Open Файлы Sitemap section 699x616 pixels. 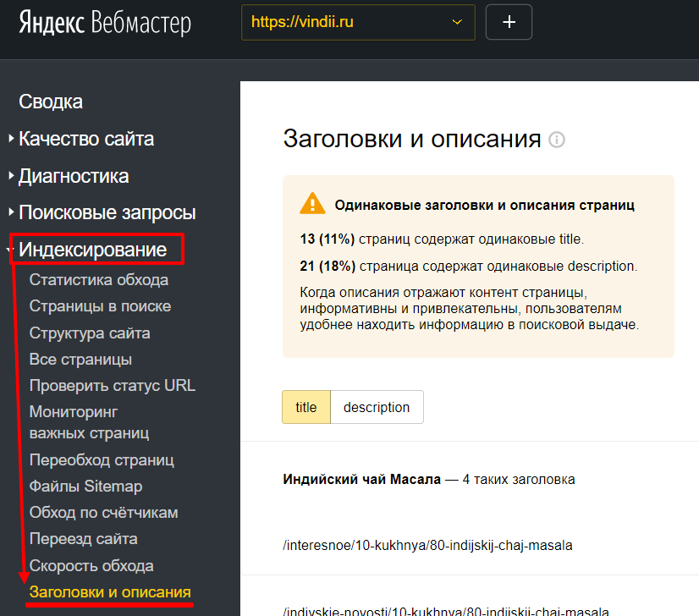[86, 486]
